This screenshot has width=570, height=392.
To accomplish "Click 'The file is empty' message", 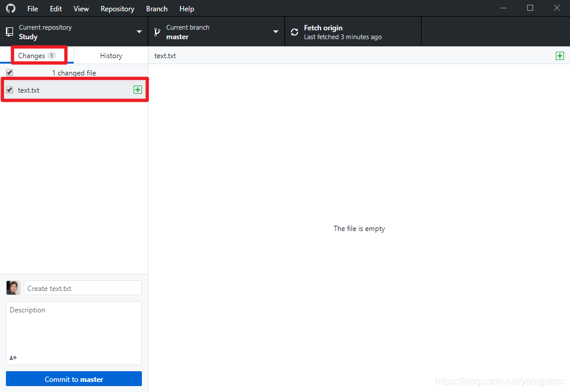I will click(x=359, y=228).
